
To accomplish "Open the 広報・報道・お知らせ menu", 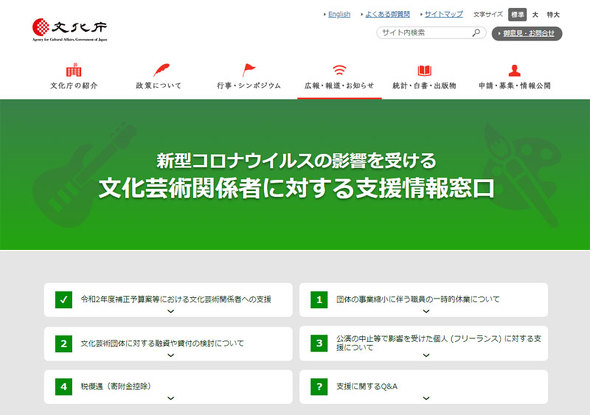I will pyautogui.click(x=339, y=86).
